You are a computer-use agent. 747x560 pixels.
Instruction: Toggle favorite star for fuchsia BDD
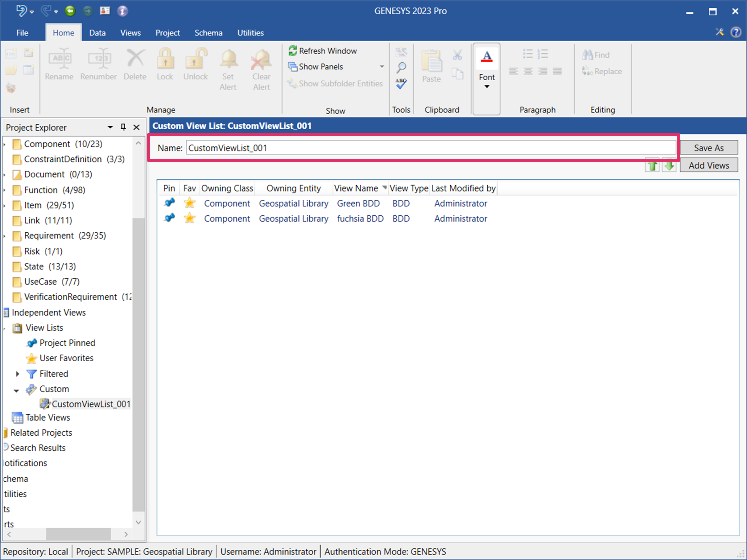pos(189,218)
